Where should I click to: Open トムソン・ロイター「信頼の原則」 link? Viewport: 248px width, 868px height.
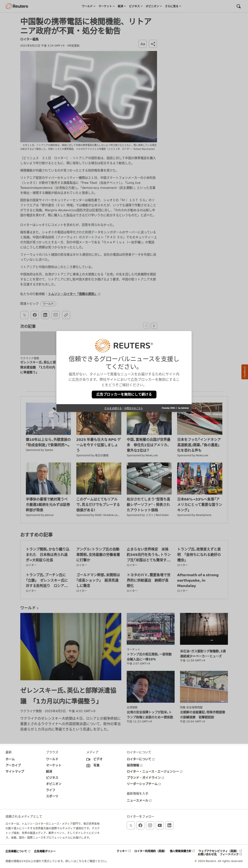pyautogui.click(x=74, y=294)
